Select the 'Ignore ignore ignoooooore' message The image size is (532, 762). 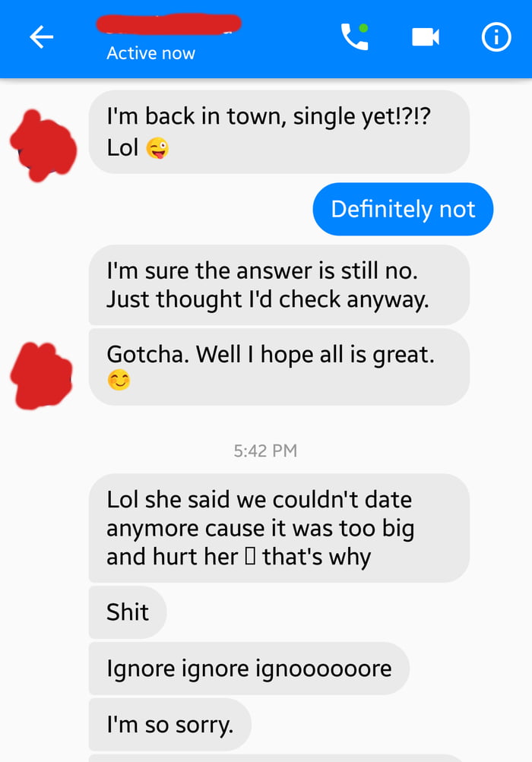click(249, 669)
